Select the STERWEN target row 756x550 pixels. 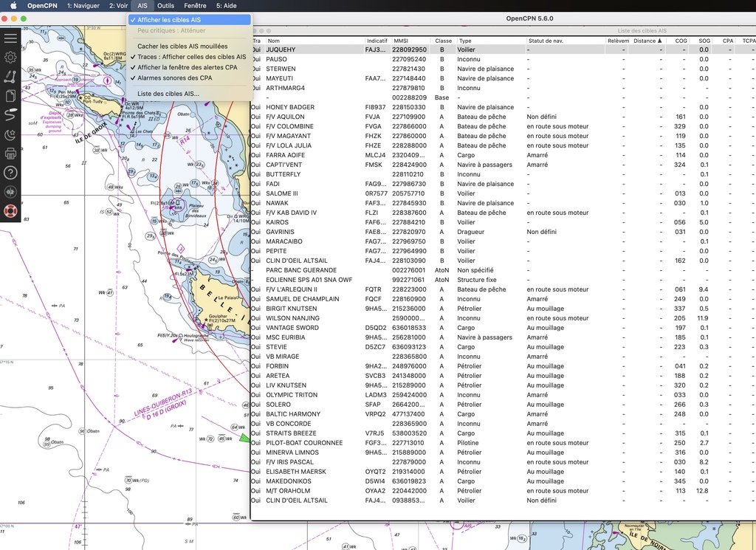(504, 69)
